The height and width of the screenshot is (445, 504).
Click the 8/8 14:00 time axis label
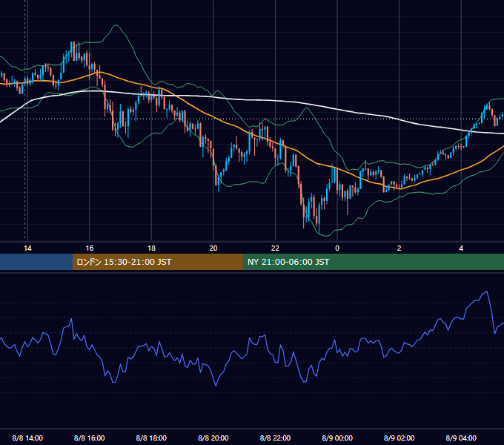tap(27, 438)
